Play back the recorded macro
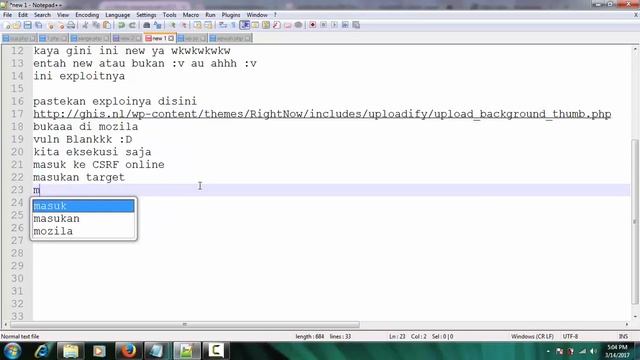 334,25
